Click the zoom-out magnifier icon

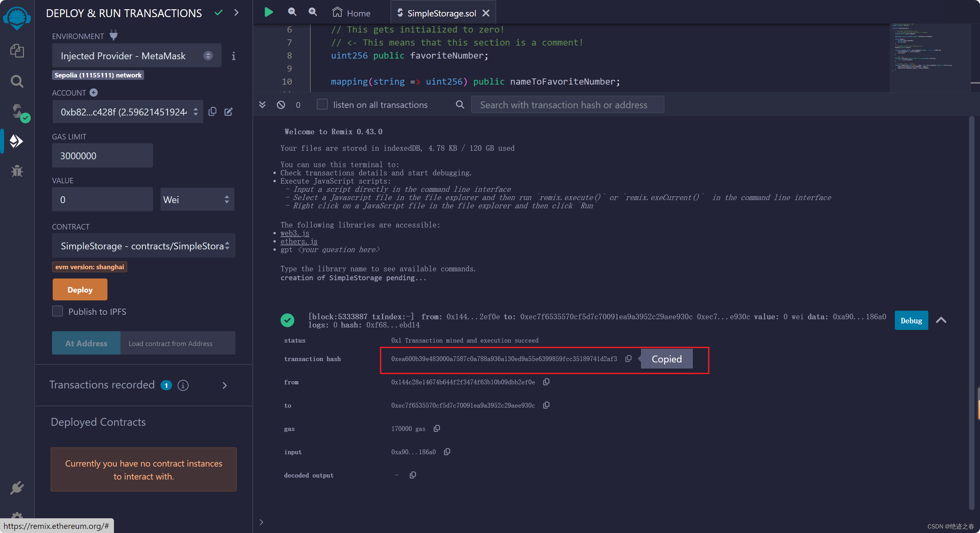pos(292,12)
